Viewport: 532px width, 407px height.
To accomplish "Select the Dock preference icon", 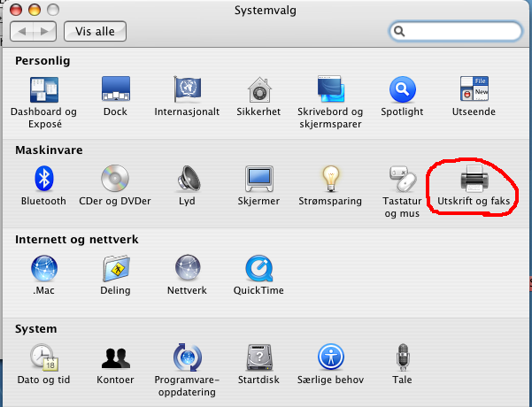I will click(115, 90).
